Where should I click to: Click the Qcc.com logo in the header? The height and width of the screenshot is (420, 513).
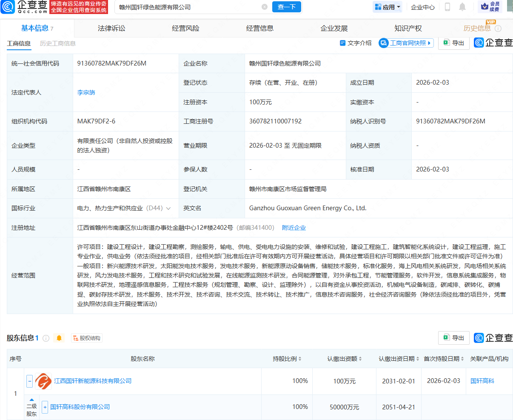point(24,7)
